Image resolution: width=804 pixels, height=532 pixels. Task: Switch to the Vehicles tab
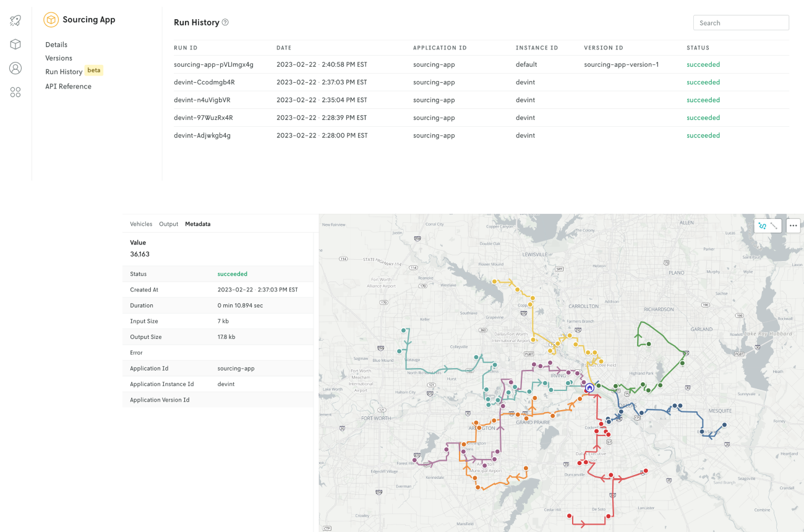coord(141,224)
